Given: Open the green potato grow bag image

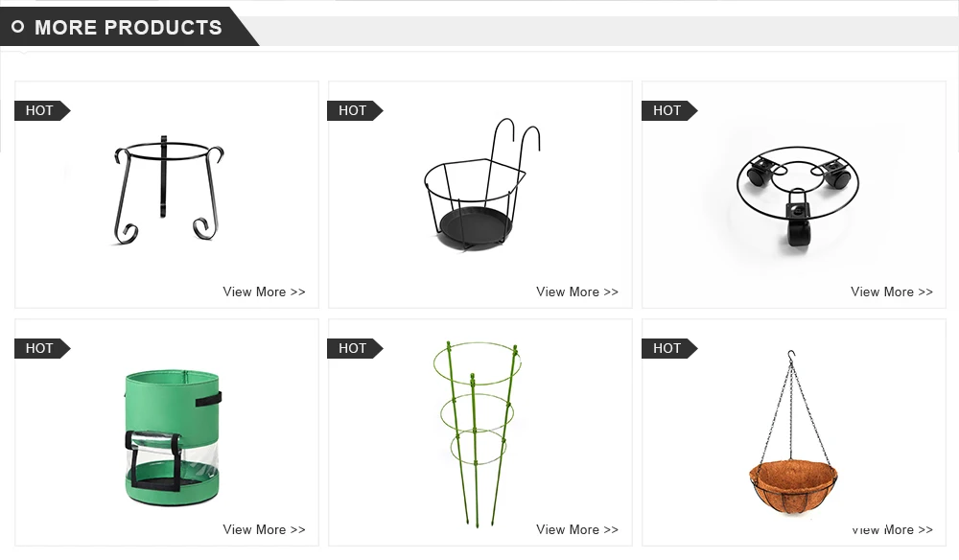Looking at the screenshot, I should coord(172,437).
